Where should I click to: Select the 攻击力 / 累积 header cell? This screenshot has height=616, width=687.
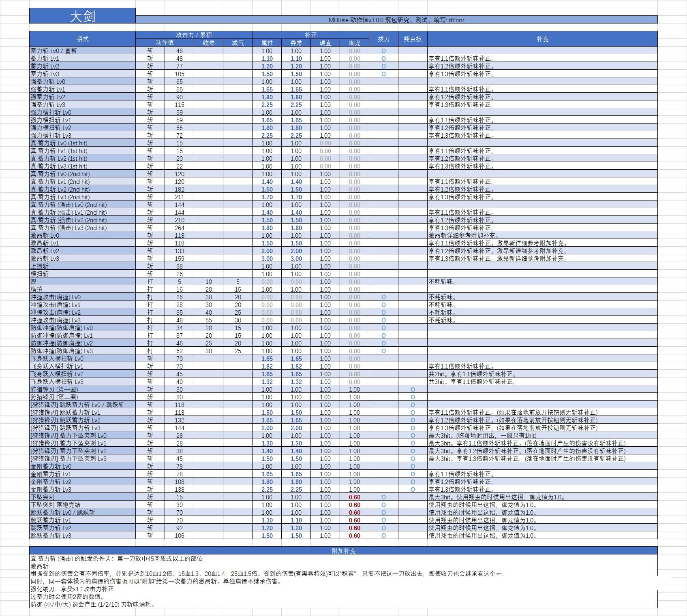pyautogui.click(x=194, y=35)
